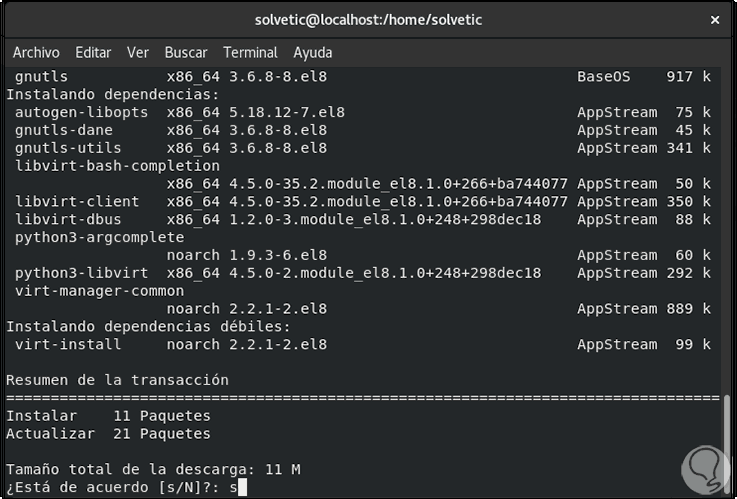Screen dimensions: 737x499
Task: Open the Terminal menu
Action: [250, 52]
